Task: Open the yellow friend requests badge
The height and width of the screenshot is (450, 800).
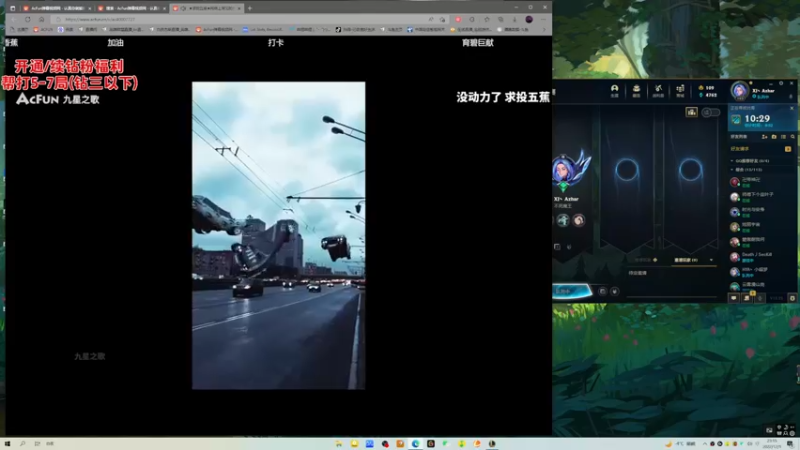Action: (x=788, y=149)
